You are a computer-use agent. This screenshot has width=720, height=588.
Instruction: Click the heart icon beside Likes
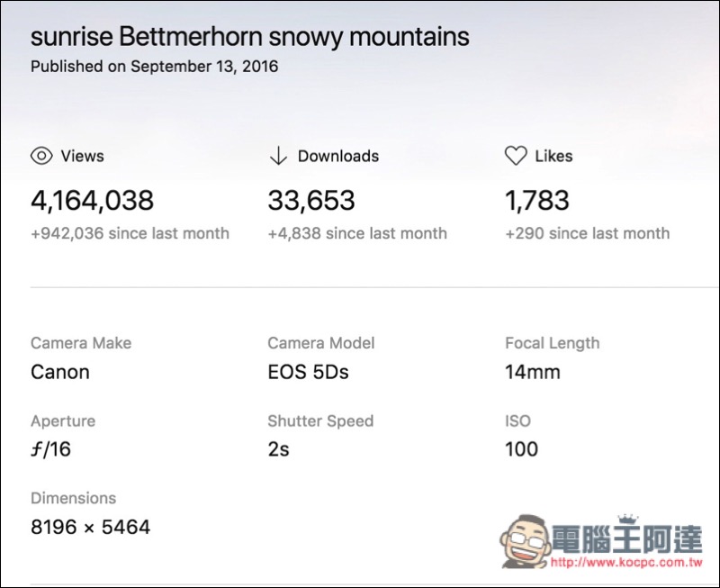(516, 156)
